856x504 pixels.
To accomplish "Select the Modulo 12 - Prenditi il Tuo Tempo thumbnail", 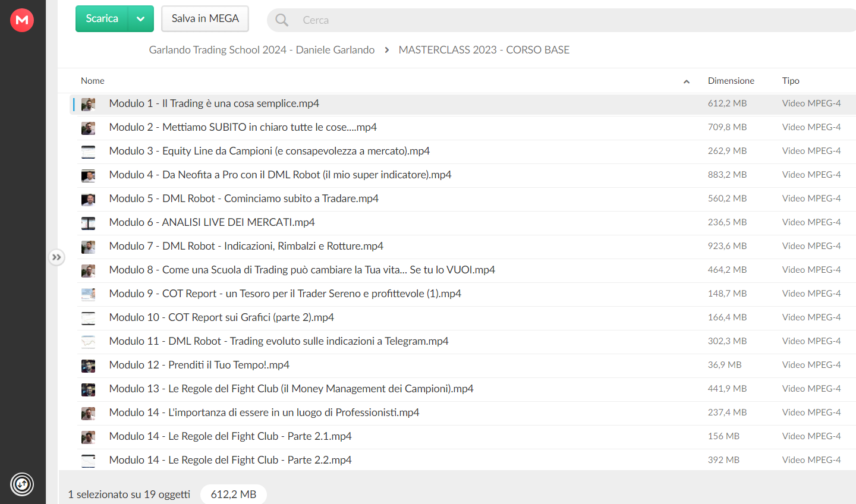I will click(x=88, y=366).
